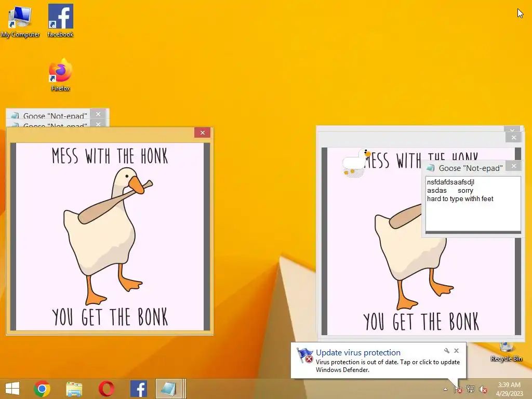Click the top-left Goose "Not-epad" title bar
The image size is (532, 399).
click(x=49, y=114)
